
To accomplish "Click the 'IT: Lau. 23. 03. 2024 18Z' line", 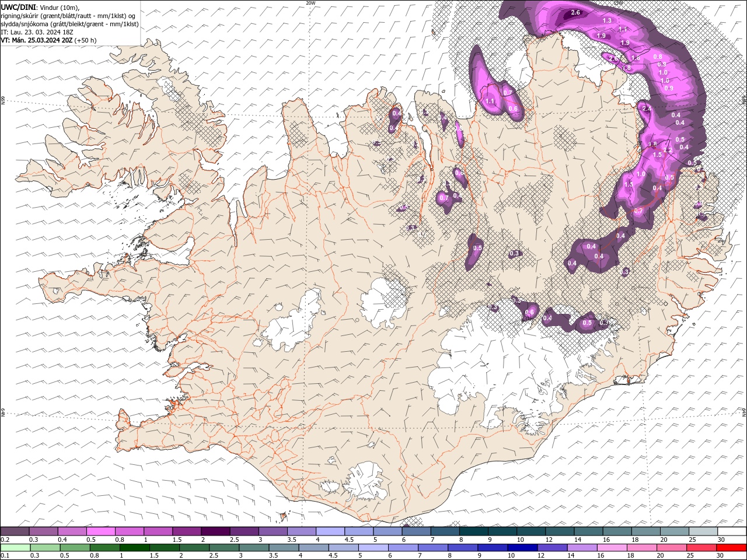I will point(36,32).
